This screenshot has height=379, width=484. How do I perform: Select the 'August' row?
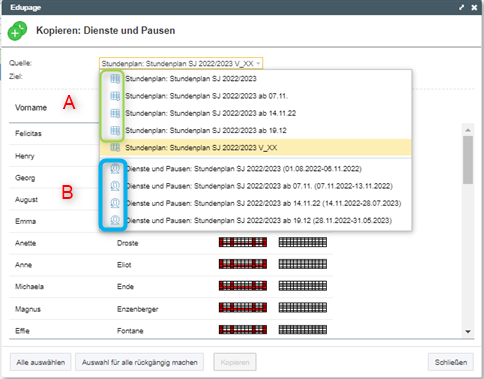pyautogui.click(x=54, y=200)
